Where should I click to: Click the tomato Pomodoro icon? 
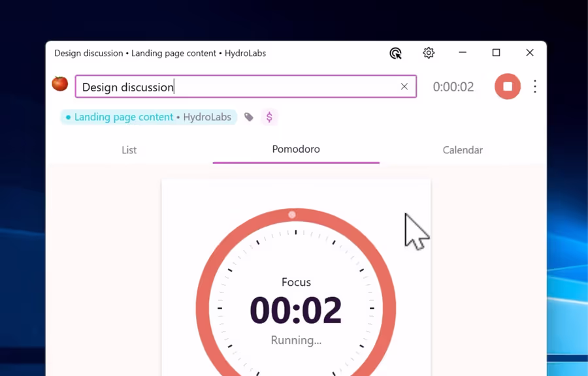[x=60, y=84]
